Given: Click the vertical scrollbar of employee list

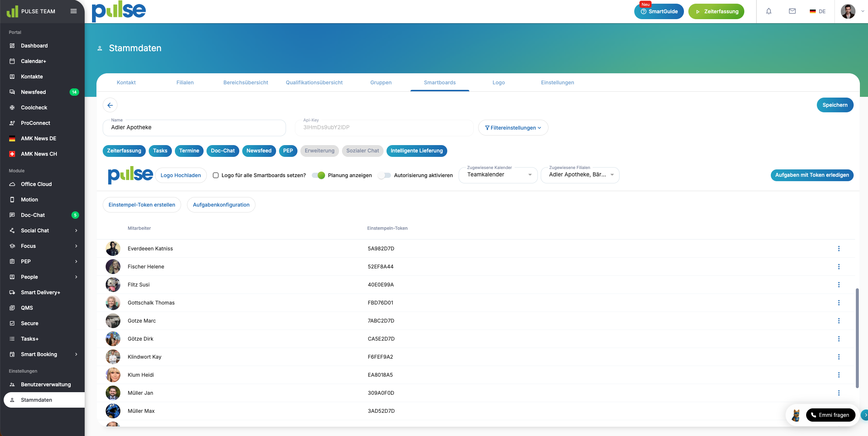Looking at the screenshot, I should pyautogui.click(x=857, y=338).
